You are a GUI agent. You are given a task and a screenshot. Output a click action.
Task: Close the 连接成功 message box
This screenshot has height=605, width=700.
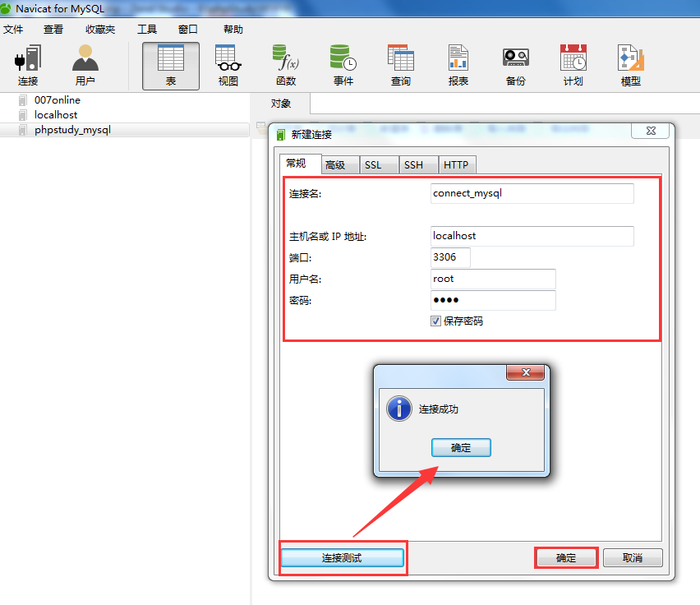pos(526,372)
